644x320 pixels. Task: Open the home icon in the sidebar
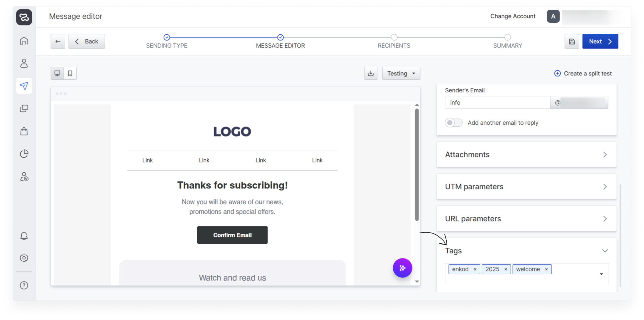tap(24, 41)
